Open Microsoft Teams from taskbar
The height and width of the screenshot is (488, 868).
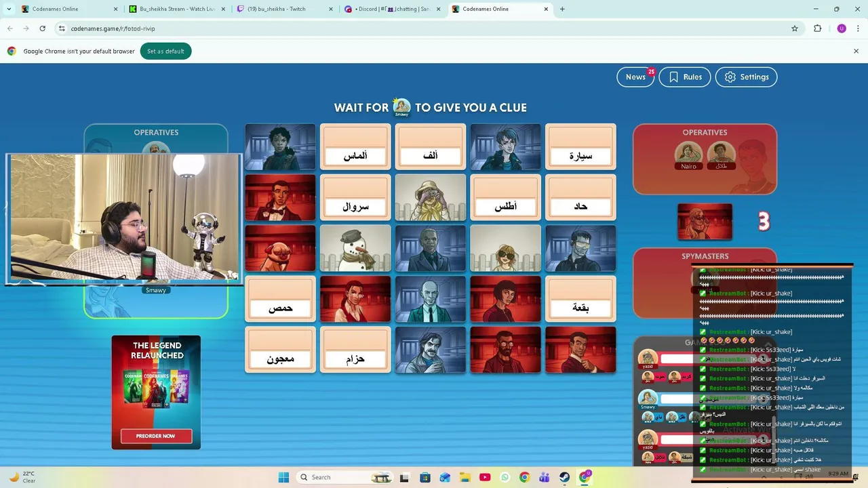coord(545,477)
